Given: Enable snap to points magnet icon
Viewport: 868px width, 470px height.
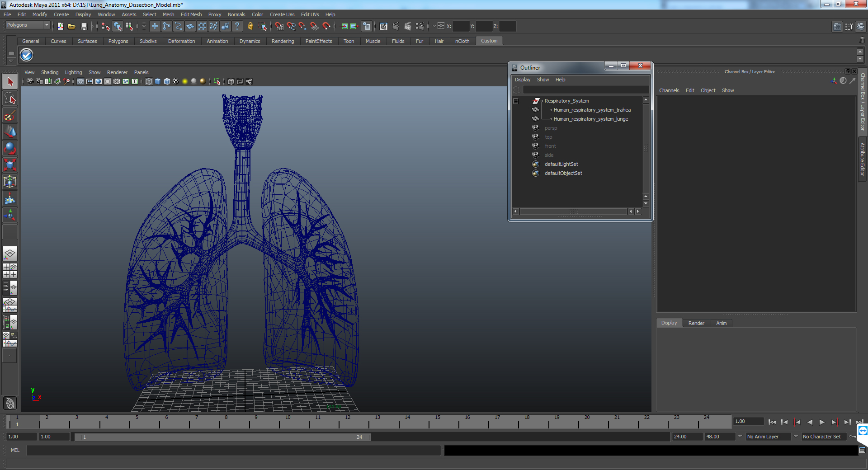Looking at the screenshot, I should coord(302,26).
